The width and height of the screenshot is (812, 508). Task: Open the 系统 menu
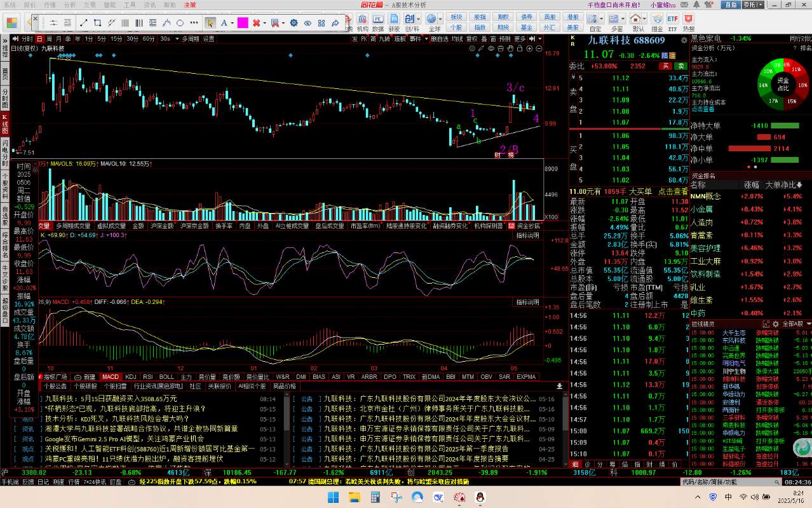(9, 4)
